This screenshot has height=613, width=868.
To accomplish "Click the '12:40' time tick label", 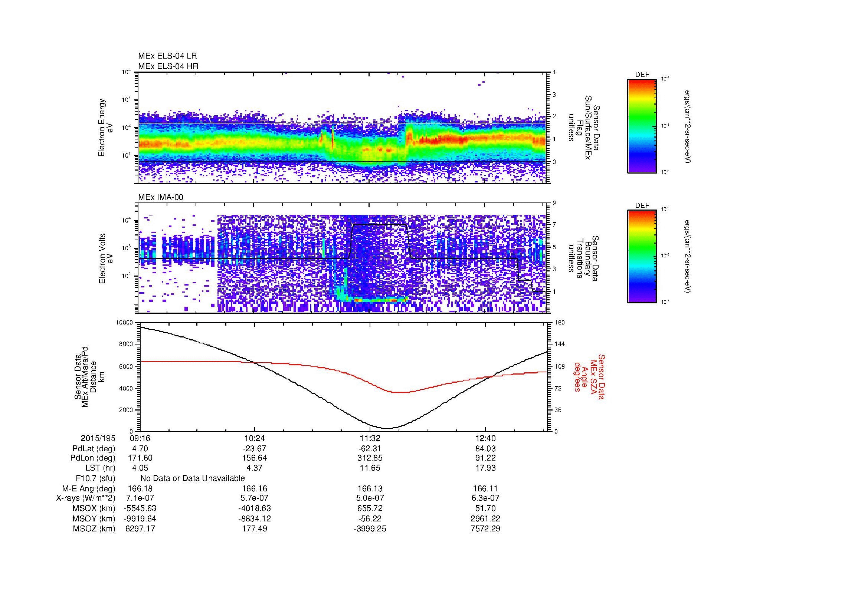I will (x=485, y=438).
